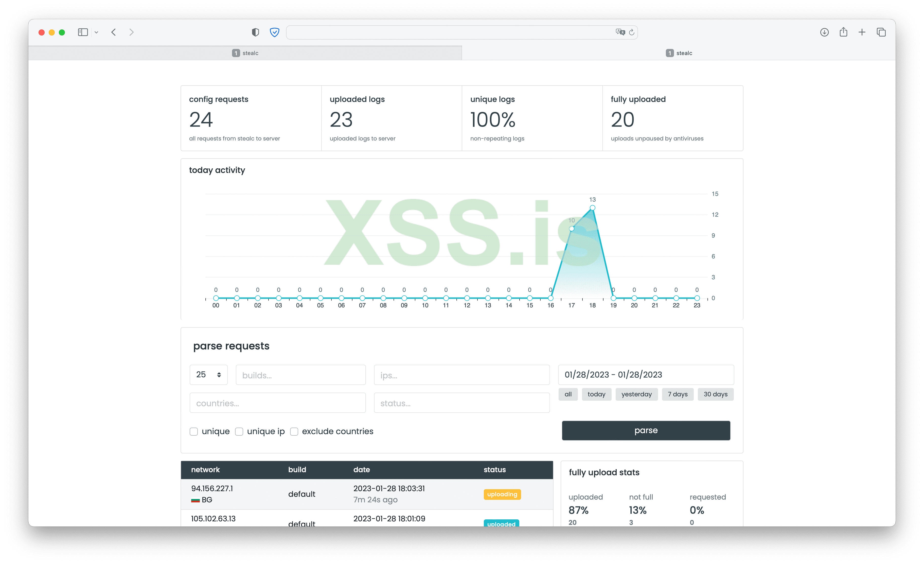Open new tab with plus icon
The image size is (924, 564).
(x=862, y=32)
